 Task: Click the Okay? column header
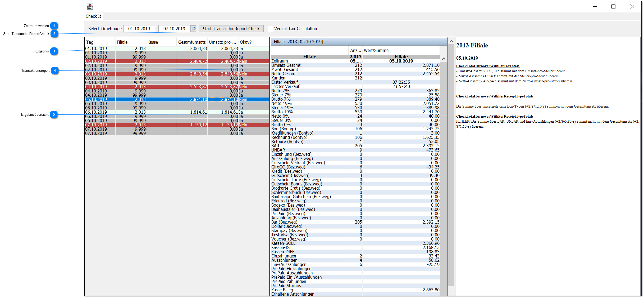[253, 42]
